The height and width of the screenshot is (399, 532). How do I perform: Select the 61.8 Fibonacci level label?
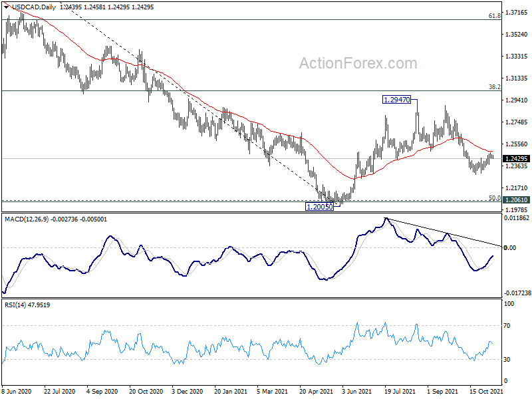[494, 15]
